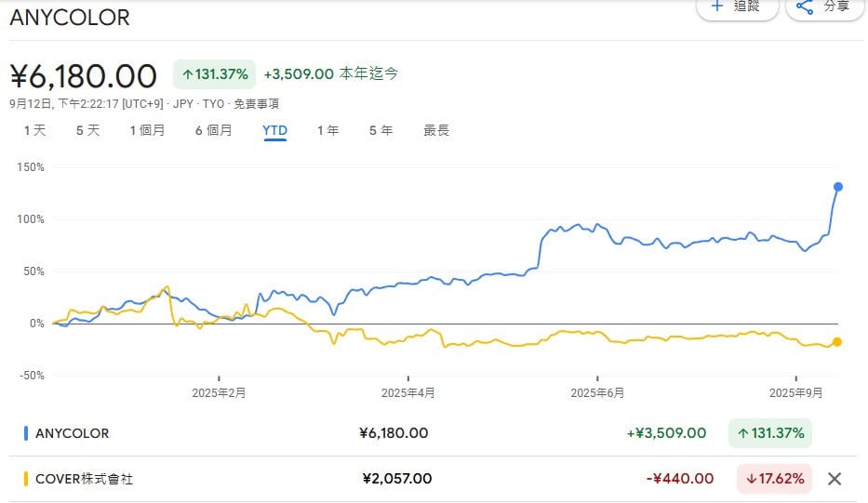
Task: Select the 5天 time range tab
Action: (87, 130)
